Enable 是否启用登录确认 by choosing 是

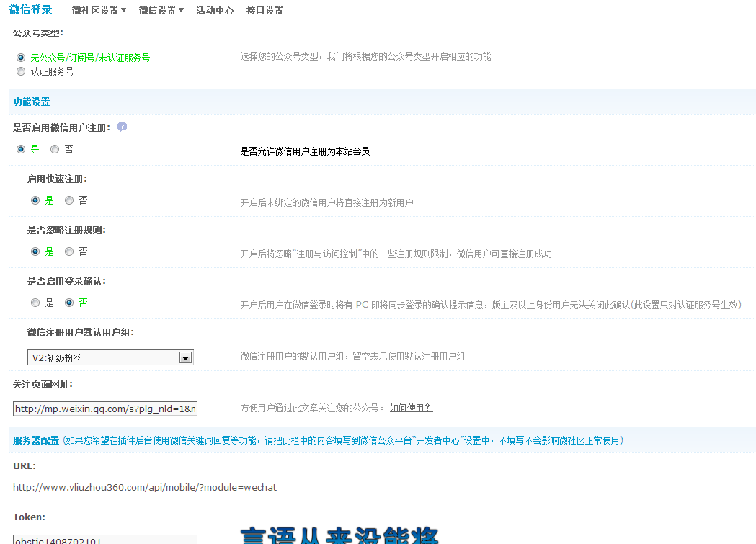click(35, 303)
